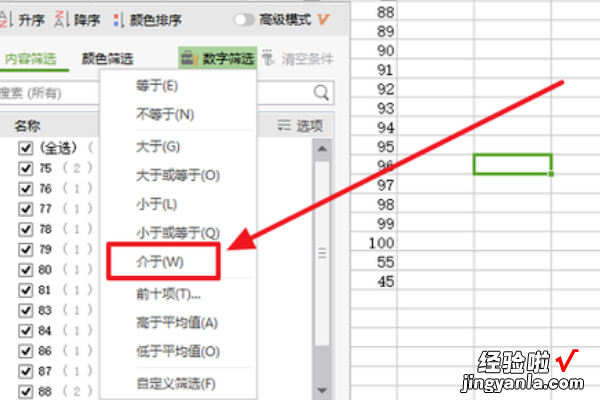Click 清空条件 to clear filters

tap(298, 58)
